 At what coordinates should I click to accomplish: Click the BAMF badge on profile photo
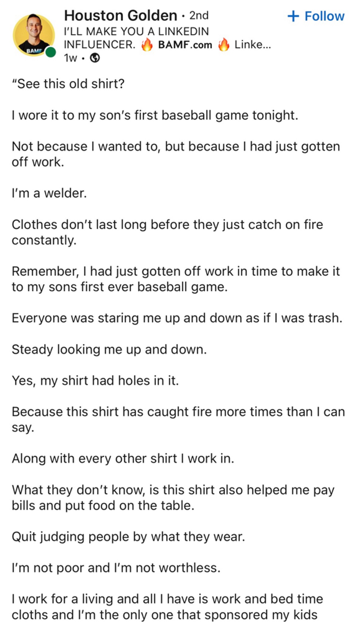(34, 51)
